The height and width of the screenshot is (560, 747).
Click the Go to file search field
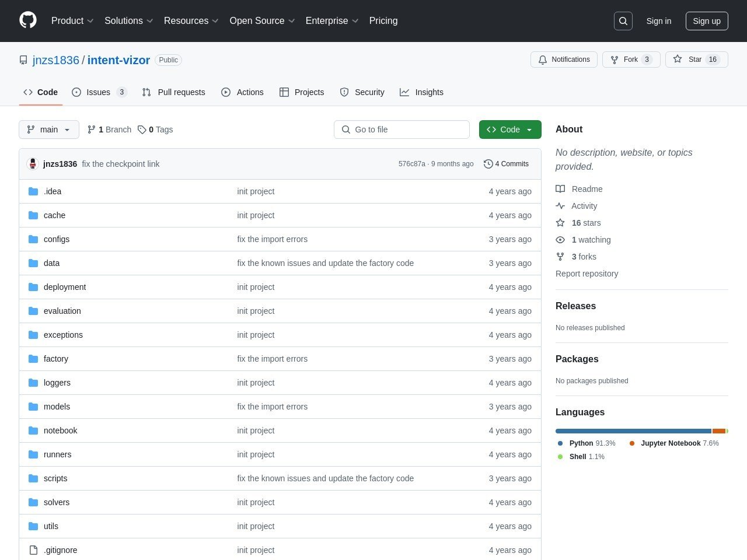tap(402, 129)
